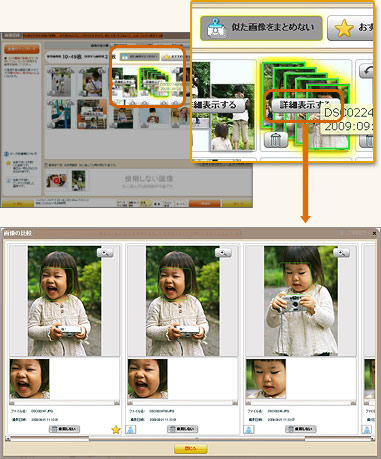The height and width of the screenshot is (459, 381).
Task: Click the orange upload button in the left sidebar
Action: click(22, 49)
